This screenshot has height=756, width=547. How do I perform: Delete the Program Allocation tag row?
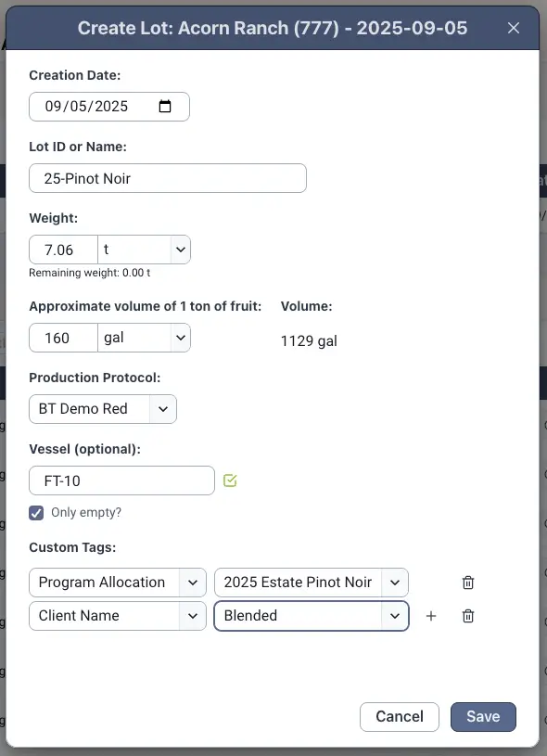pyautogui.click(x=468, y=583)
